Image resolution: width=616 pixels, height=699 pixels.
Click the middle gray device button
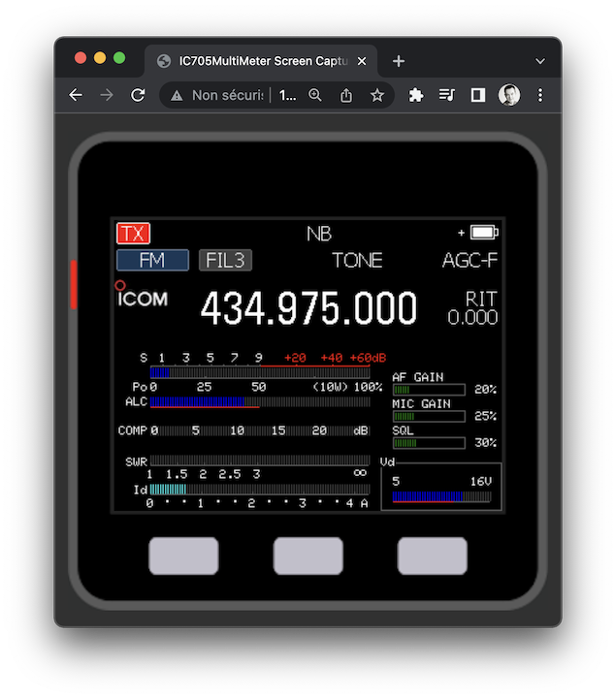[308, 556]
